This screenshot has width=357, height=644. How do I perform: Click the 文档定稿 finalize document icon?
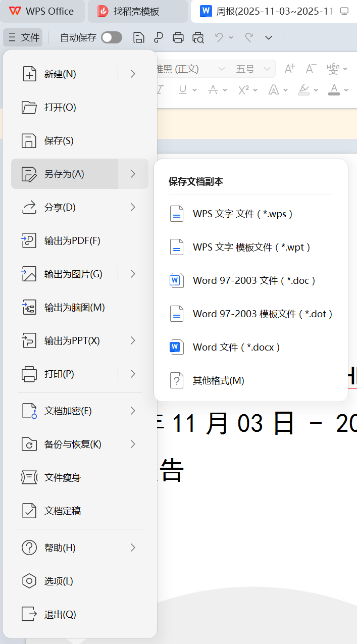(29, 511)
